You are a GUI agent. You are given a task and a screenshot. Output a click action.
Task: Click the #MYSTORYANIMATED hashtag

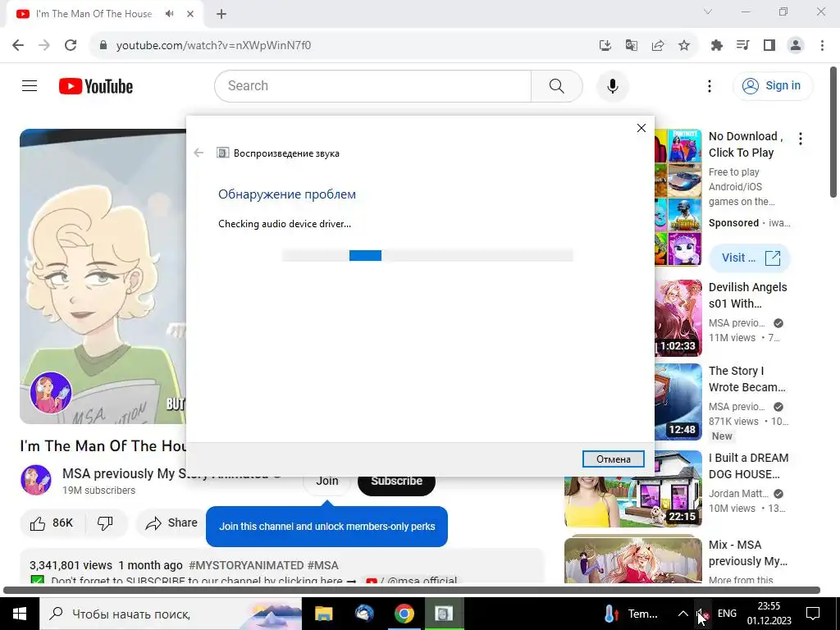tap(246, 565)
